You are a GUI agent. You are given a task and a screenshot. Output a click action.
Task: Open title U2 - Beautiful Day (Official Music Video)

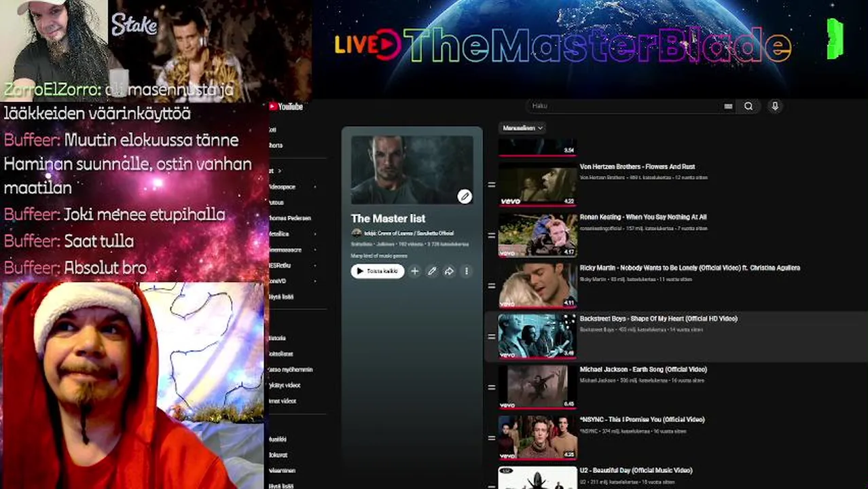(x=636, y=470)
